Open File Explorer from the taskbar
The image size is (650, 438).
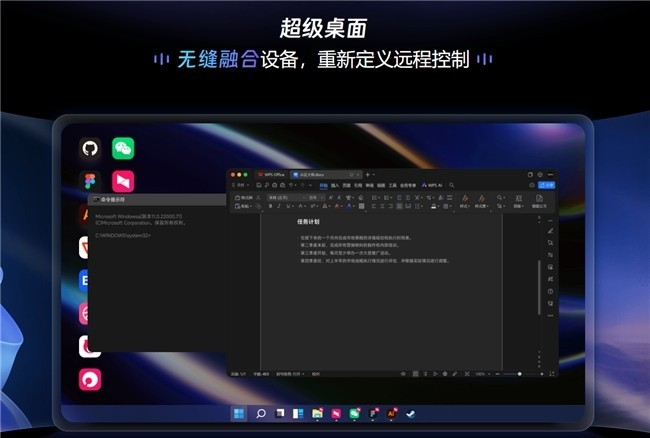pos(317,412)
